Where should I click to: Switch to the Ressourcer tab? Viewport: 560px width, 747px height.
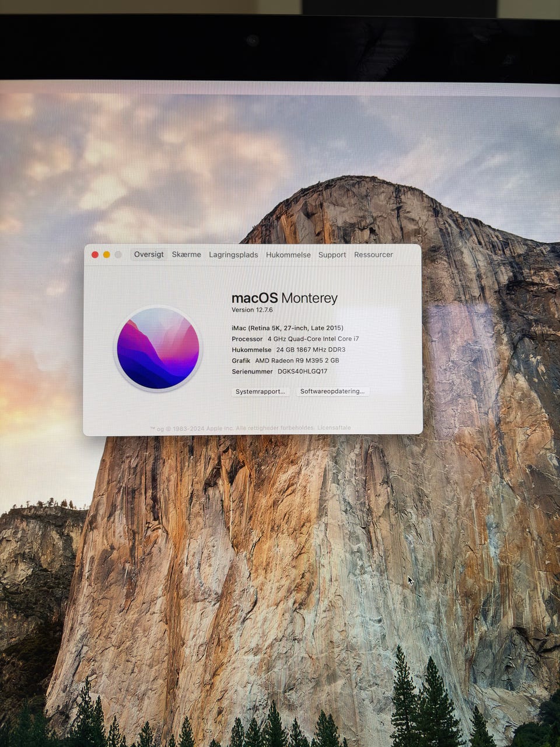click(x=373, y=254)
